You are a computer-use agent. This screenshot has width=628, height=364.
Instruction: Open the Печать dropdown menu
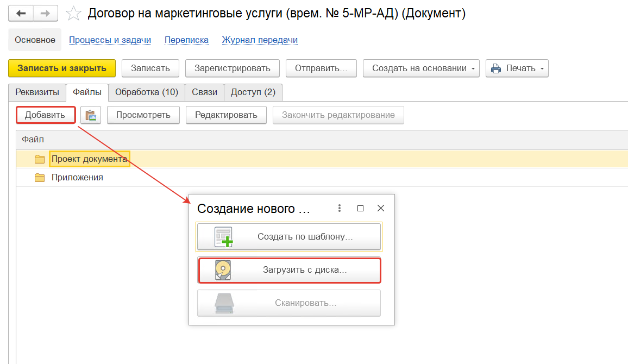click(517, 68)
